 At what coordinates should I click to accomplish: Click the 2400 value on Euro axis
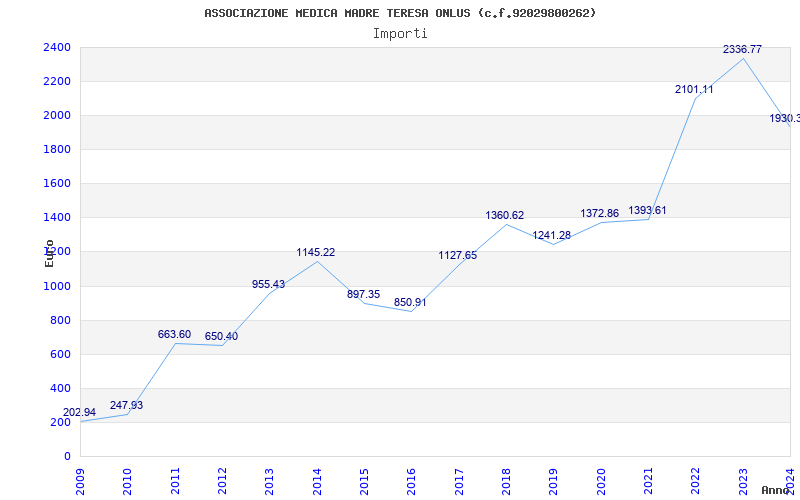(57, 47)
